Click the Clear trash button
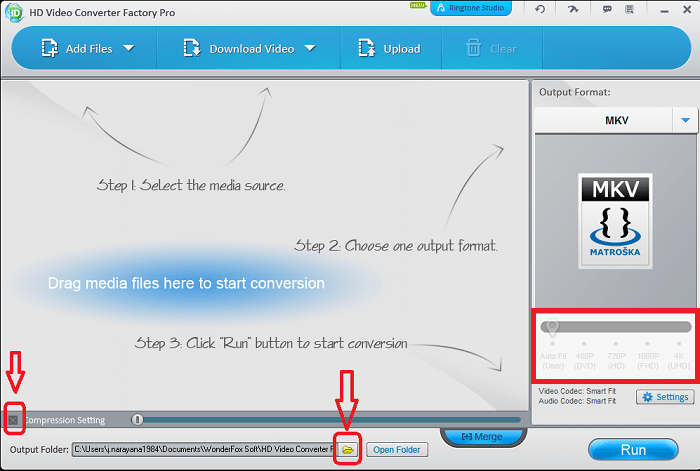 pos(492,48)
